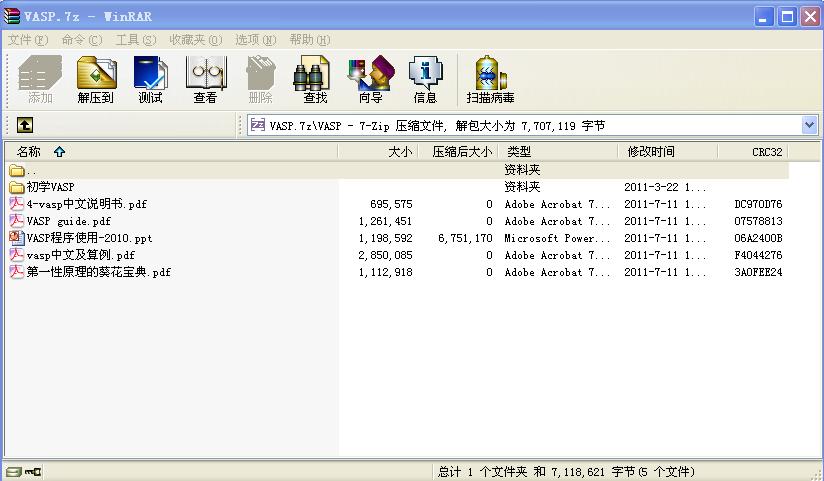Image resolution: width=824 pixels, height=481 pixels.
Task: Click CRC32 value 07578813
Action: click(x=758, y=221)
